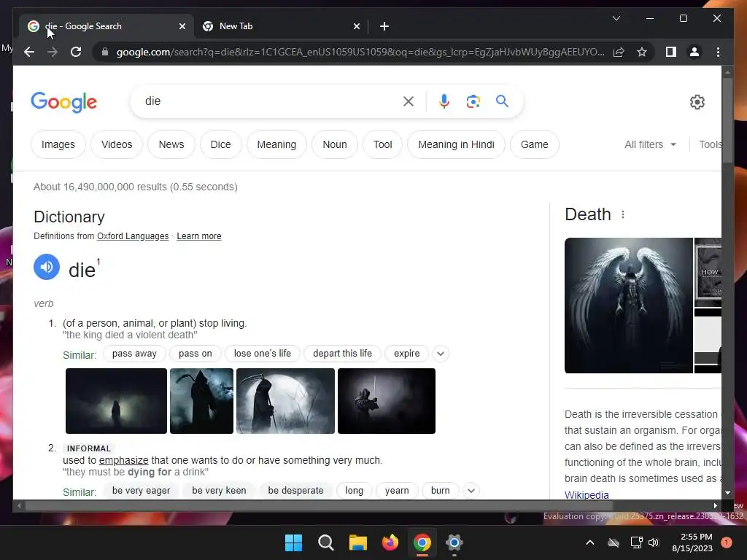Filter results by Images

[x=58, y=144]
